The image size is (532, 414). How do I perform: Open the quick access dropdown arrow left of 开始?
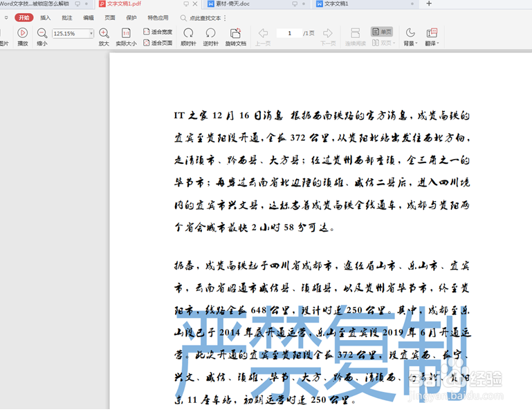[x=6, y=18]
